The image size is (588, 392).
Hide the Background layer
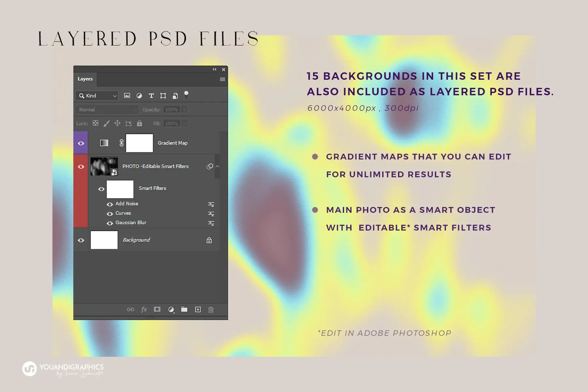[81, 240]
